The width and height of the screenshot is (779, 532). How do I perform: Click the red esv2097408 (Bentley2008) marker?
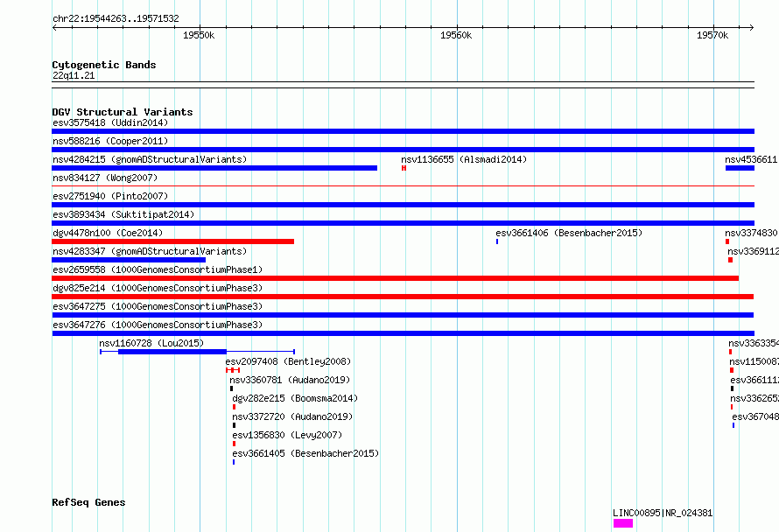[233, 370]
